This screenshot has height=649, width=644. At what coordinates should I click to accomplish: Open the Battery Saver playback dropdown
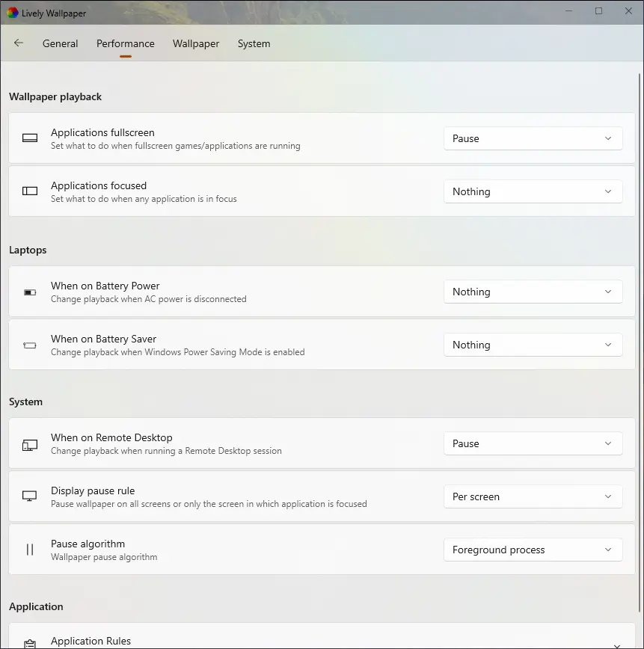pyautogui.click(x=533, y=345)
